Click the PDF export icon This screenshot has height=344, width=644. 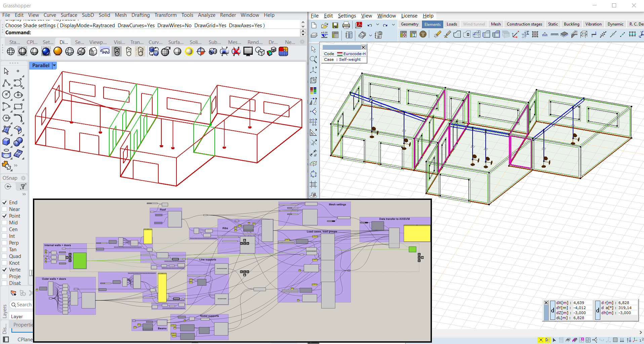tap(359, 25)
